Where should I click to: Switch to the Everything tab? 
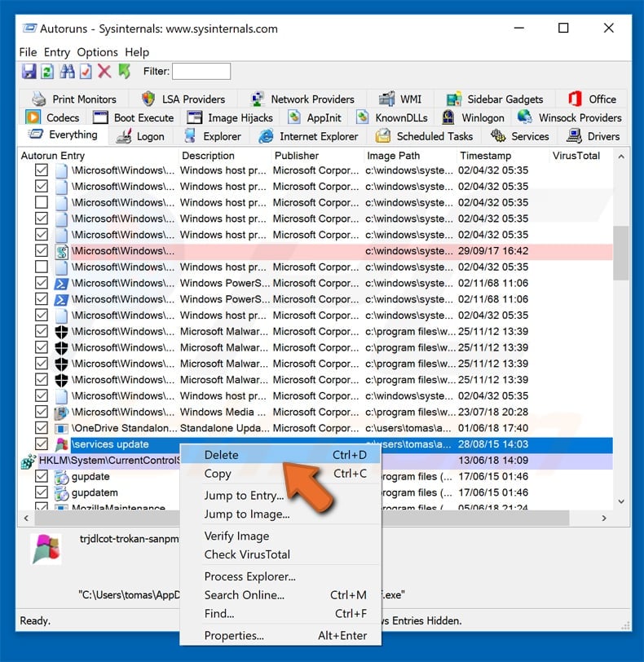point(64,135)
